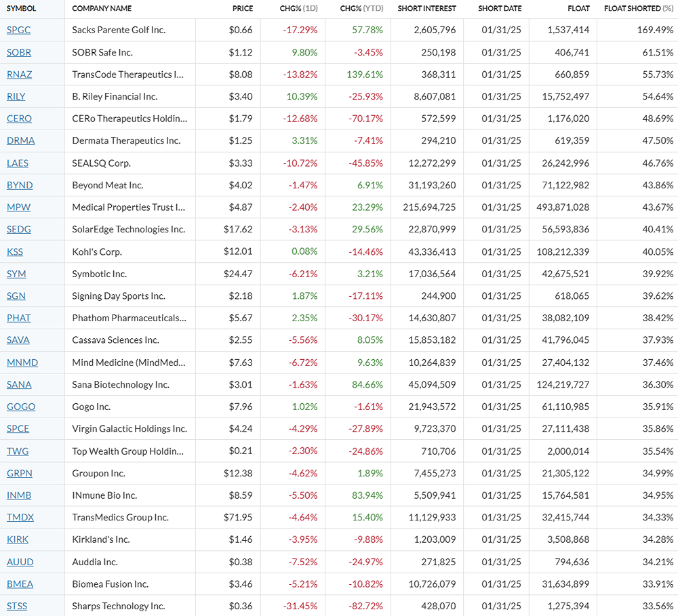The image size is (678, 616).
Task: Open the TWG ticker link
Action: click(18, 451)
